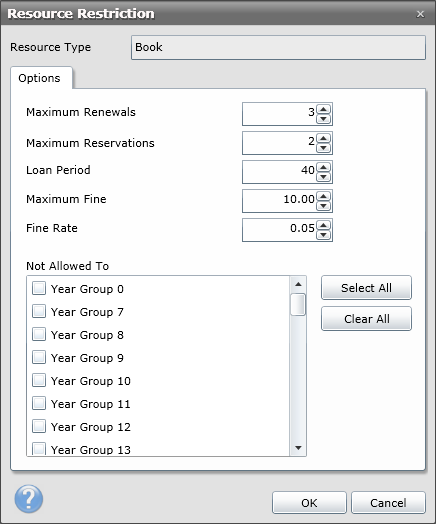The image size is (436, 524).
Task: Increase Loan Period with up arrow
Action: point(323,167)
